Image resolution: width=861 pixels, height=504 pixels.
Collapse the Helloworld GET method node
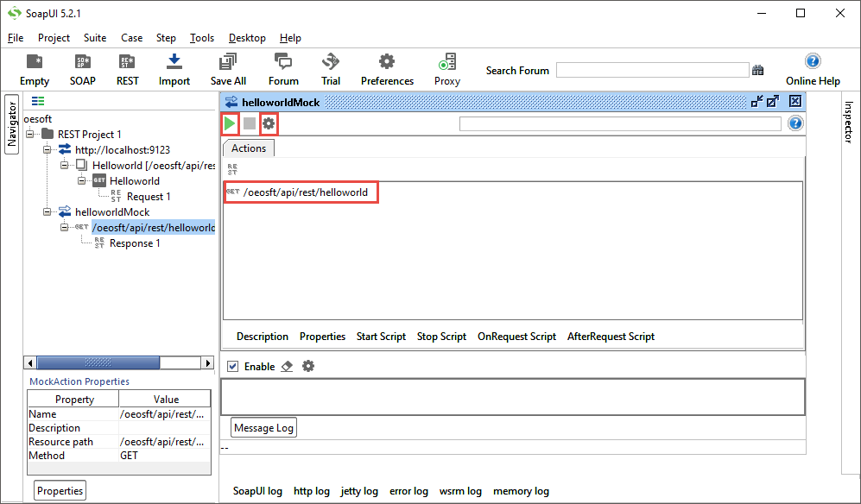coord(81,180)
